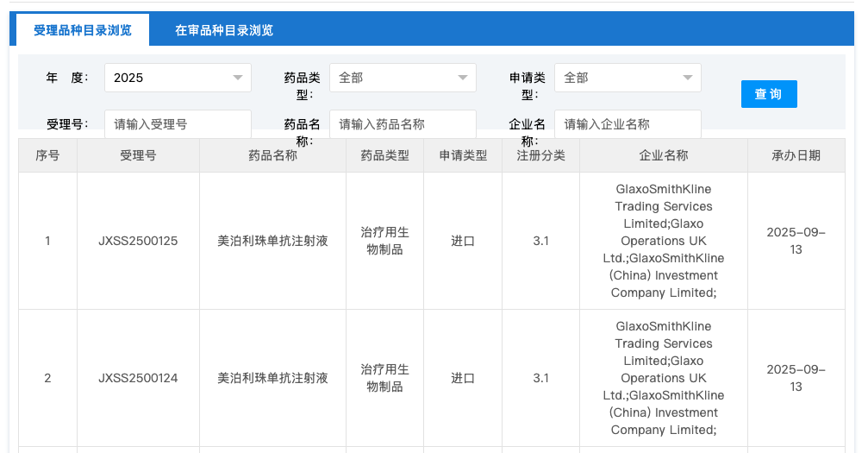Image resolution: width=868 pixels, height=453 pixels.
Task: Click the 药品类型 dropdown arrow icon
Action: [x=463, y=78]
